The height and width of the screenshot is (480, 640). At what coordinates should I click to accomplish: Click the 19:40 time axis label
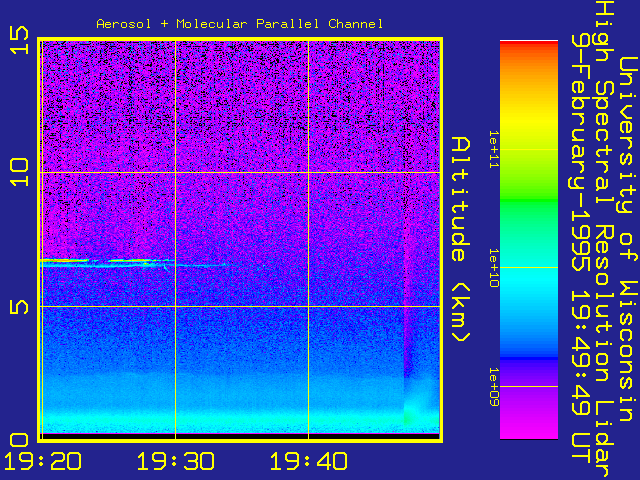[309, 461]
